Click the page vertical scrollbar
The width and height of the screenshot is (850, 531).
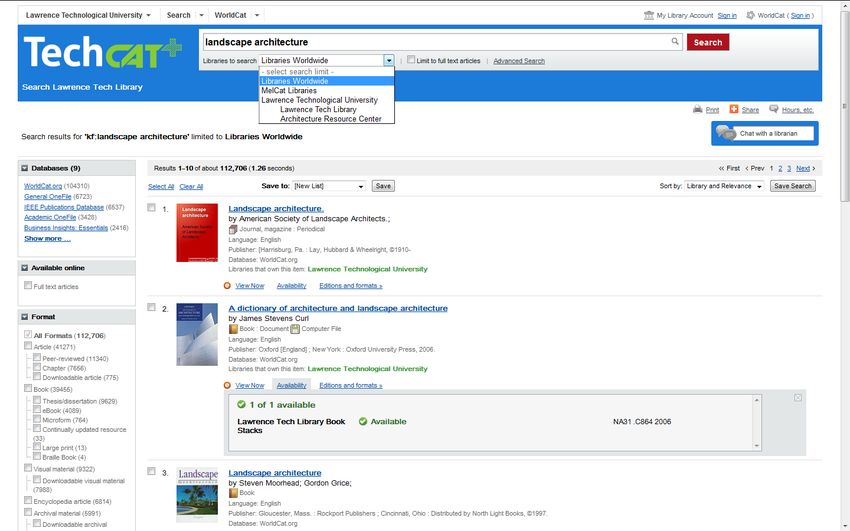coord(844,106)
